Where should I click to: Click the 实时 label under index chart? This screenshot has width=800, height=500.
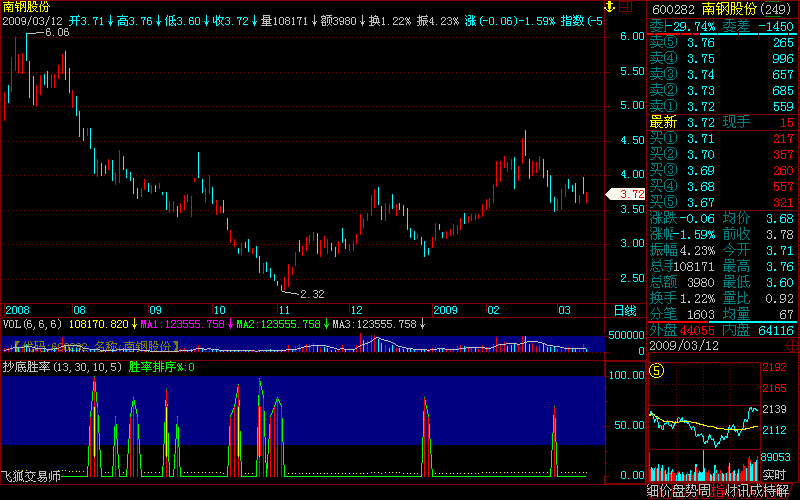click(x=774, y=475)
